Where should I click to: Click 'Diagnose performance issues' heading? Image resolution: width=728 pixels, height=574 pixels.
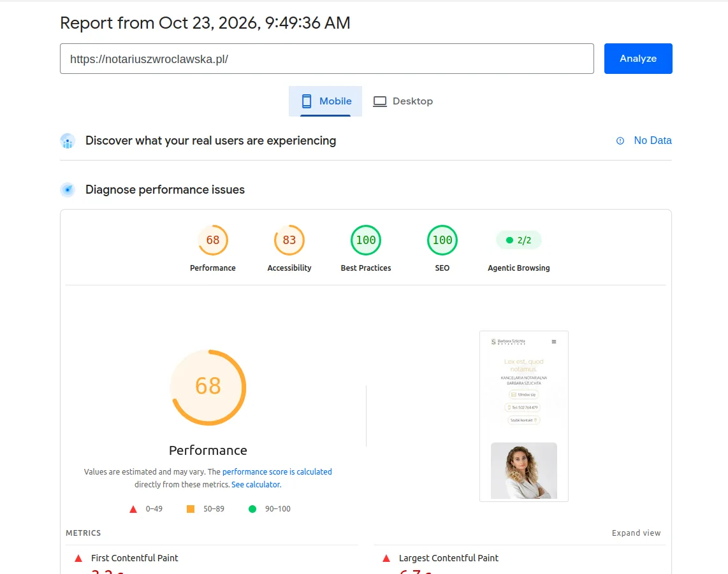click(x=165, y=190)
